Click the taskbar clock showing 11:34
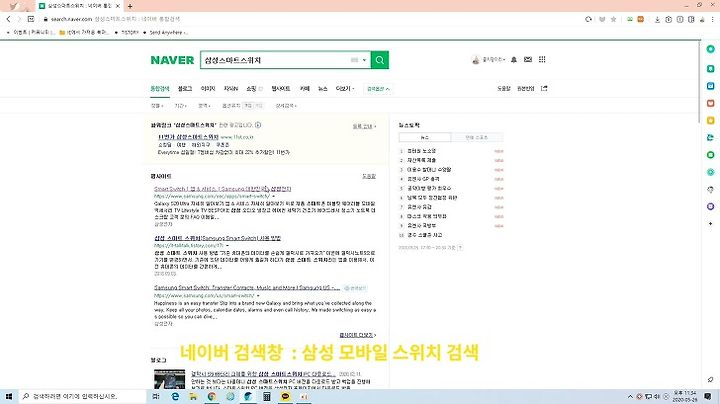Screen dimensions: 720x404 [x=685, y=396]
